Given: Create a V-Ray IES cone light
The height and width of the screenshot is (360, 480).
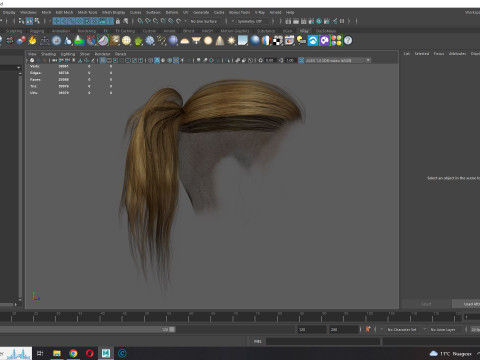Looking at the screenshot, I should [x=220, y=41].
